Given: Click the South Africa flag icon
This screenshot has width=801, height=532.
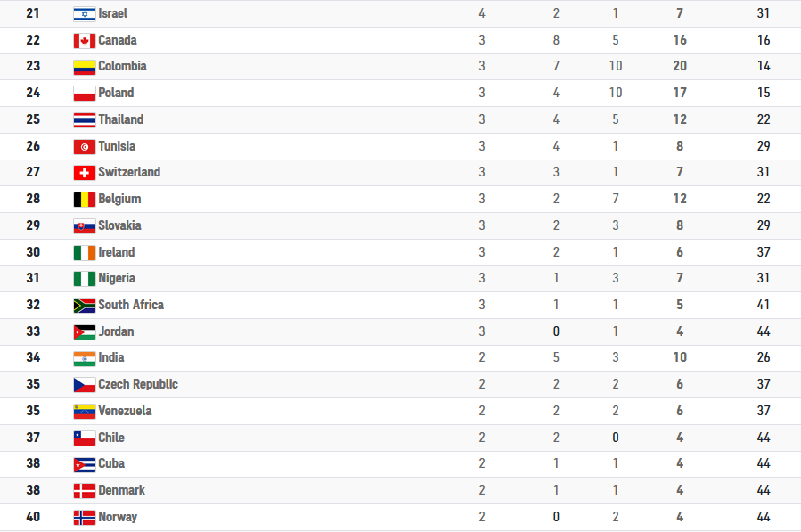Looking at the screenshot, I should coord(85,306).
